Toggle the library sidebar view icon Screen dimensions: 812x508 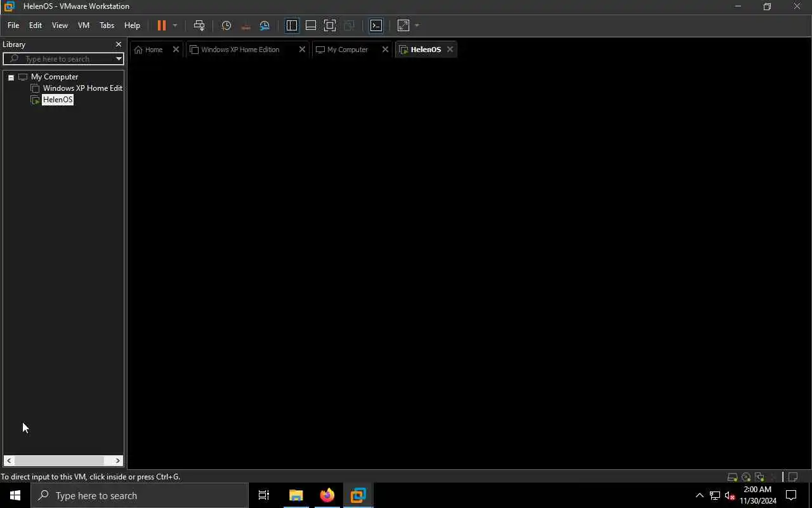(x=292, y=25)
